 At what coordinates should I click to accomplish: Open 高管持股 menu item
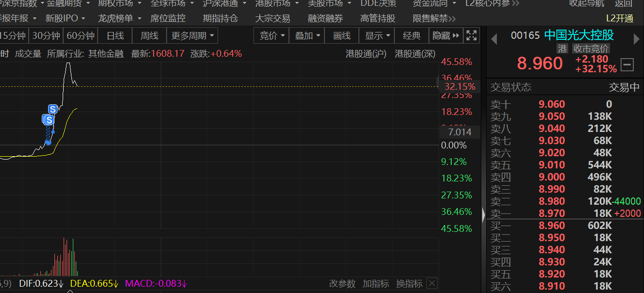pyautogui.click(x=378, y=19)
